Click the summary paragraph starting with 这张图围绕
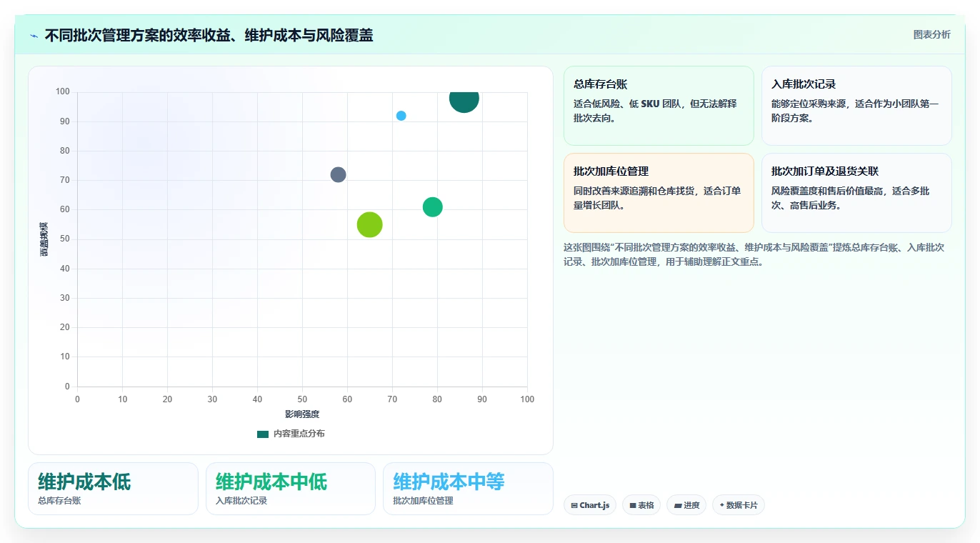Screen dimensions: 980x543 pyautogui.click(x=757, y=254)
